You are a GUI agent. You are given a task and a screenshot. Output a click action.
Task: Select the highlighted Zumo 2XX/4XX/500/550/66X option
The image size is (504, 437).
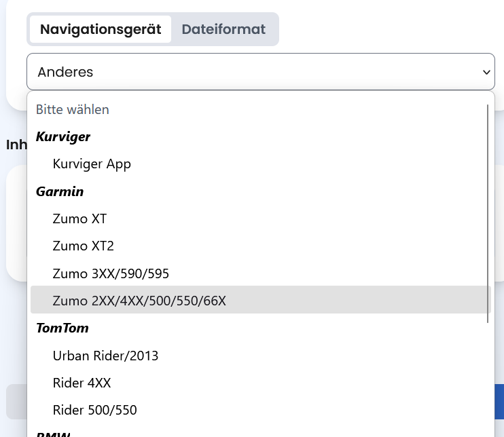[x=139, y=301]
